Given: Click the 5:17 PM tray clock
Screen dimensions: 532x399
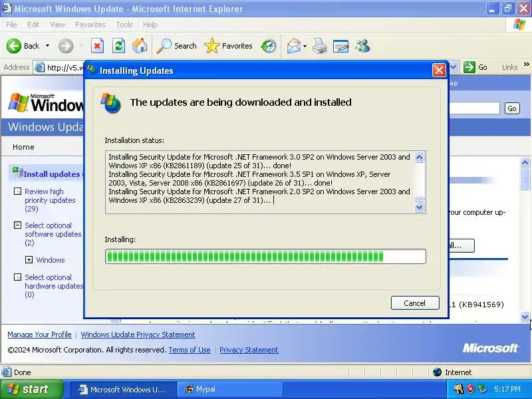Looking at the screenshot, I should 507,389.
